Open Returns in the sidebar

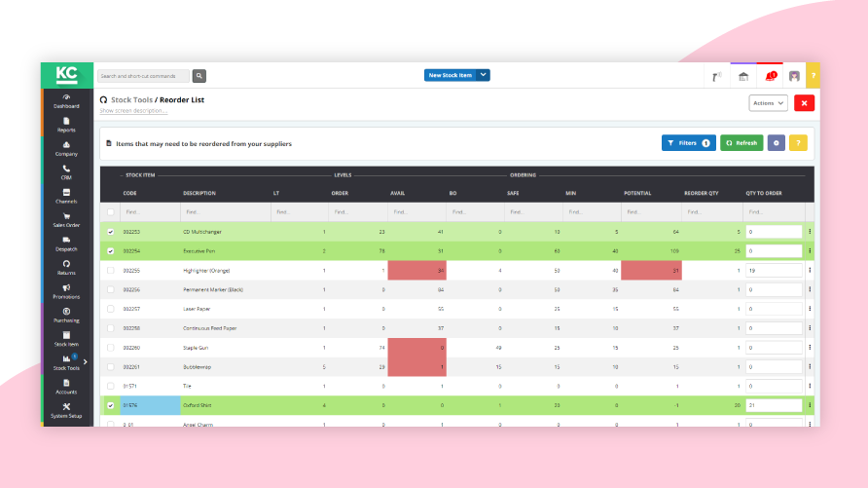tap(66, 268)
